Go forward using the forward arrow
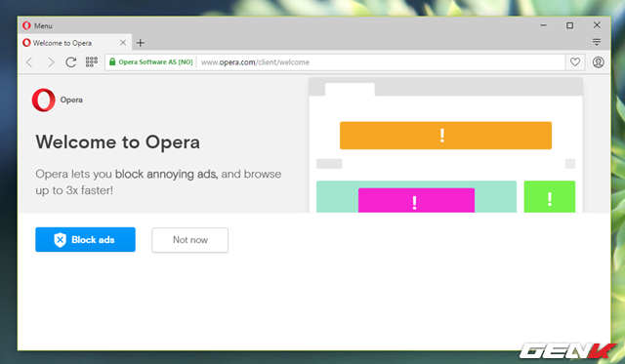Image resolution: width=625 pixels, height=364 pixels. pos(51,62)
